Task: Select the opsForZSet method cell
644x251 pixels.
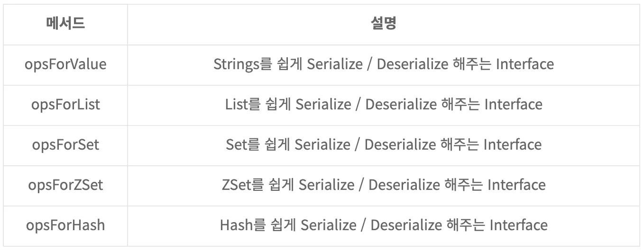Action: (65, 185)
